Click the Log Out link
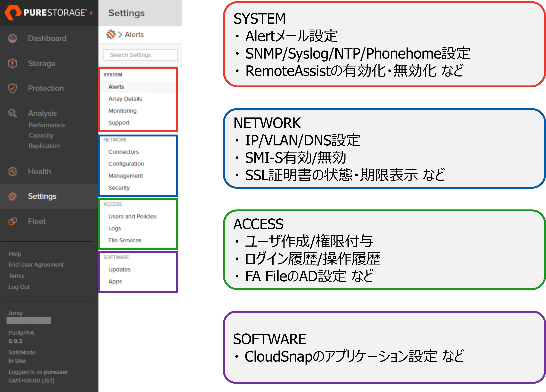The width and height of the screenshot is (546, 392). click(19, 287)
